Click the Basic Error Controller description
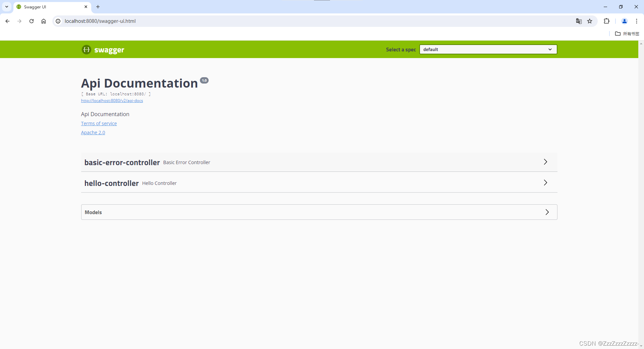Viewport: 644px width, 349px height. coord(186,162)
